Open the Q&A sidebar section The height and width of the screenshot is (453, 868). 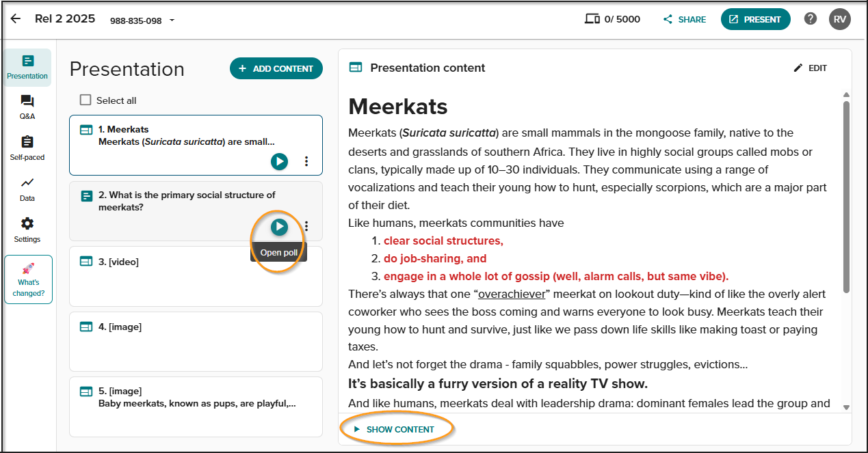click(x=27, y=107)
